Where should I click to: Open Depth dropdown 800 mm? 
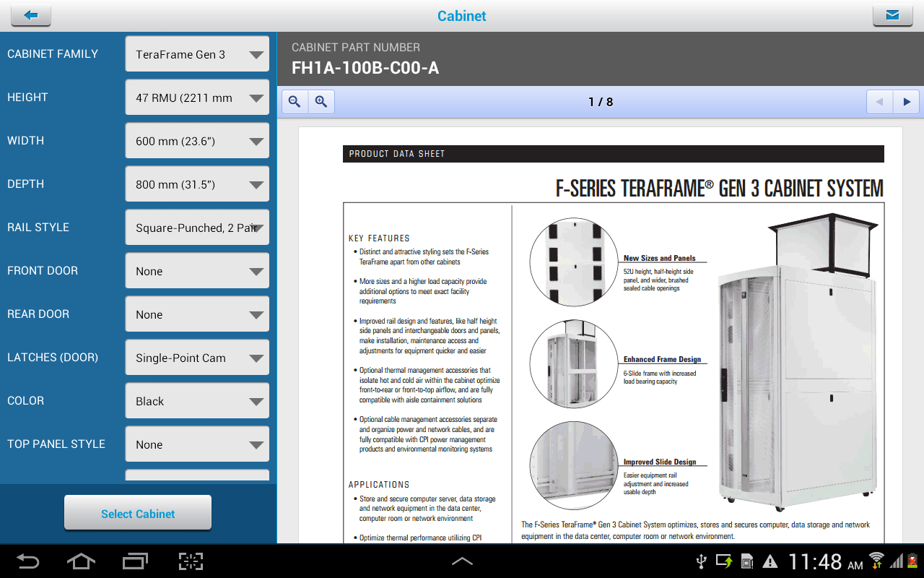coord(197,184)
